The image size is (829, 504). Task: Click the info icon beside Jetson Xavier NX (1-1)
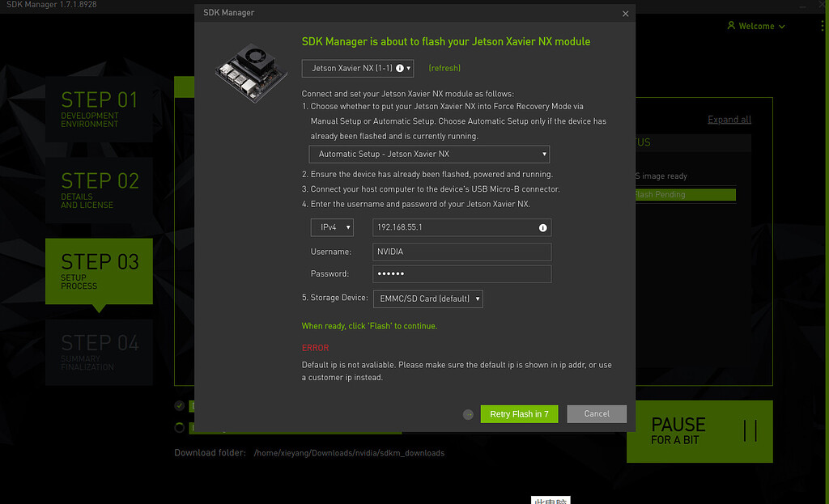(x=400, y=68)
